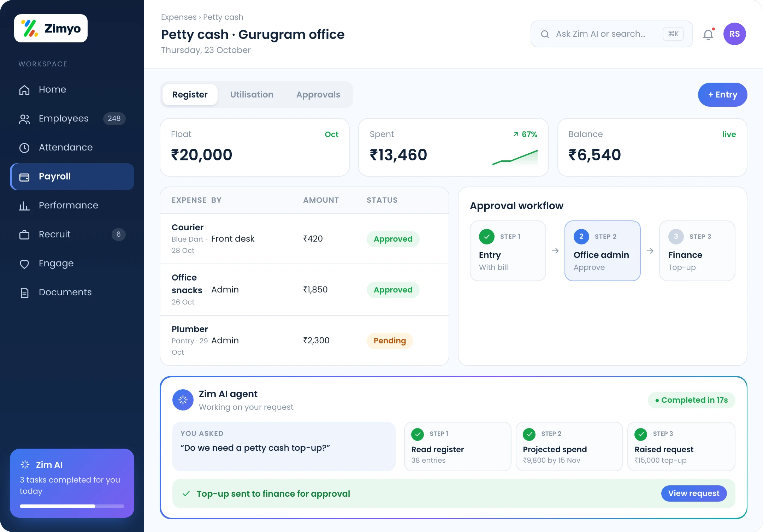
Task: Click the search magnifier icon
Action: pyautogui.click(x=545, y=34)
